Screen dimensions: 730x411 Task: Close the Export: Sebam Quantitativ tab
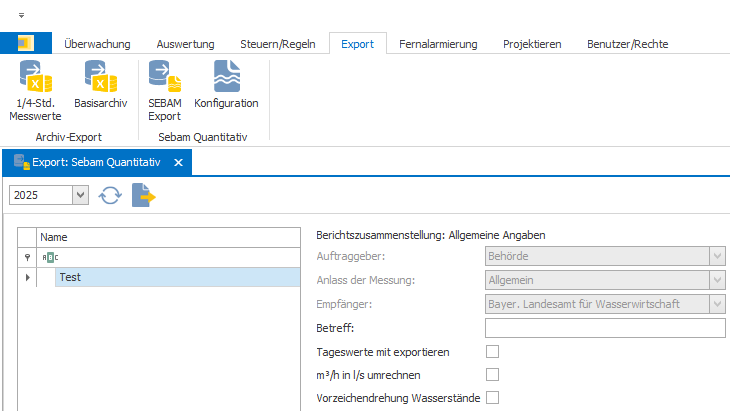click(179, 162)
